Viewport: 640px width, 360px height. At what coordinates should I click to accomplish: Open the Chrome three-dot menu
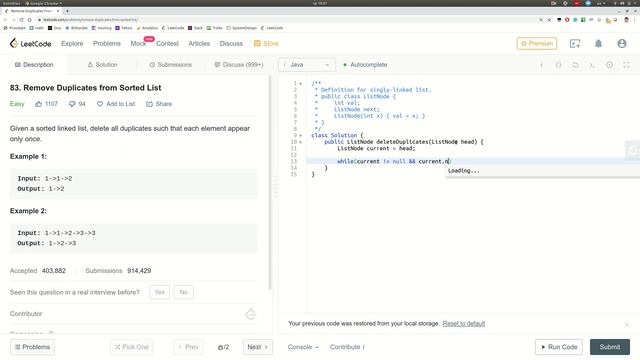635,20
